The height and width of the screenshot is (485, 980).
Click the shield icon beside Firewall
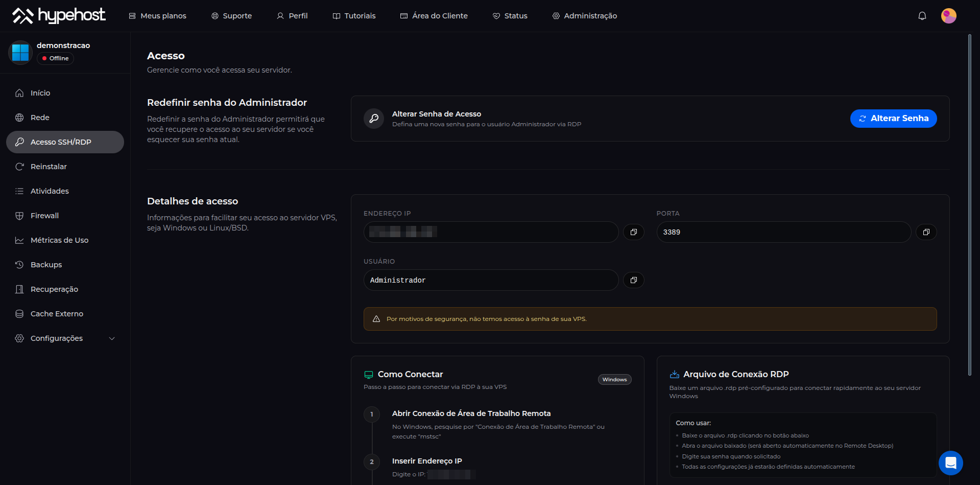[x=19, y=216]
